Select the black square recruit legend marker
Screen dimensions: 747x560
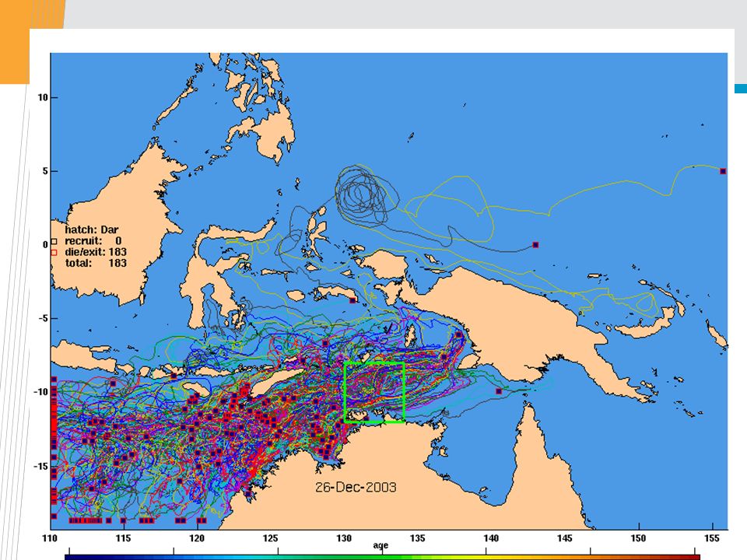point(54,241)
